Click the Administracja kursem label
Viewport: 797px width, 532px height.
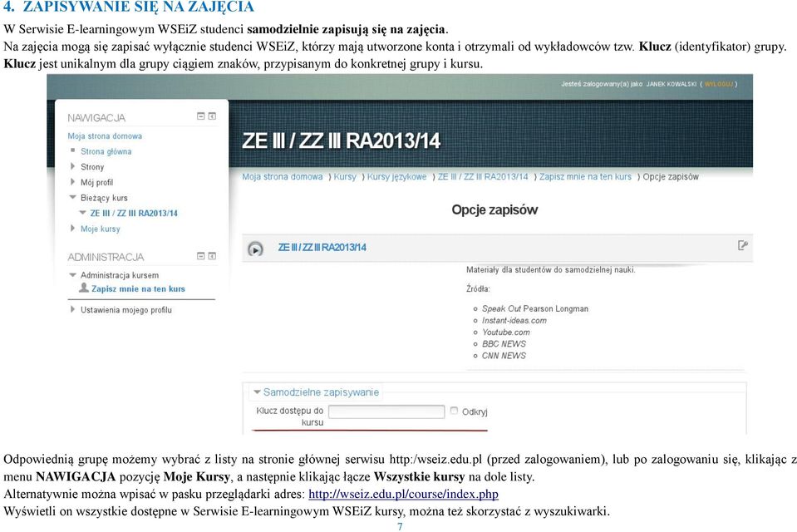click(120, 275)
